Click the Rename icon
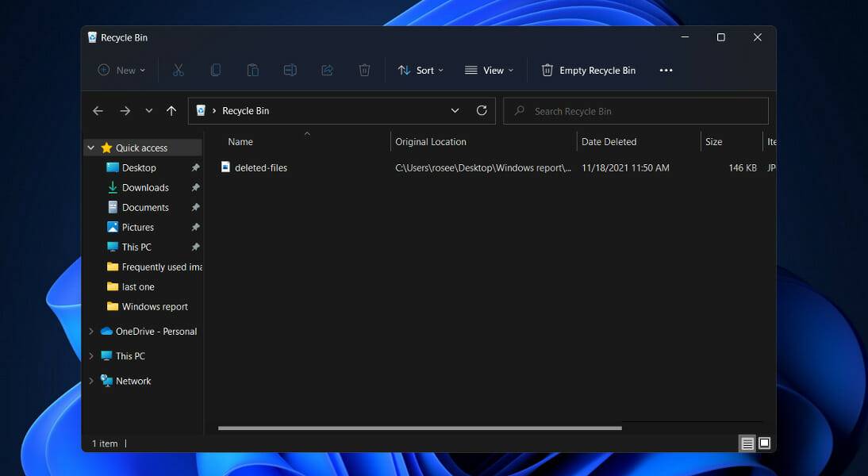This screenshot has width=868, height=476. pyautogui.click(x=290, y=70)
